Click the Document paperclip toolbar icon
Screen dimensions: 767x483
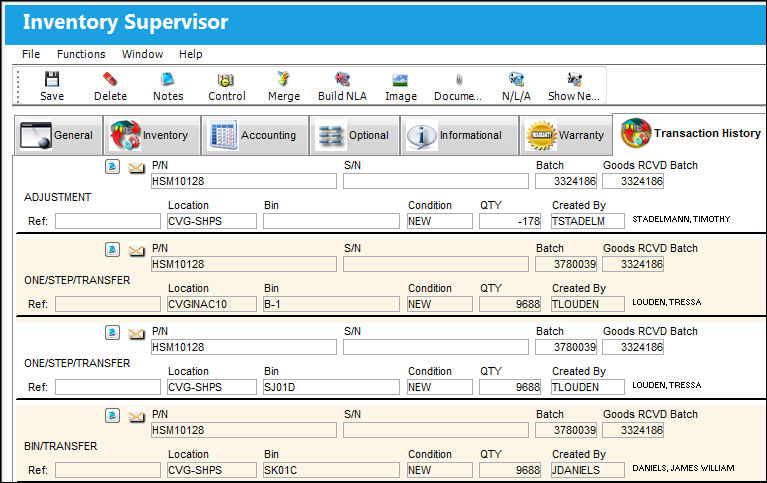[459, 80]
